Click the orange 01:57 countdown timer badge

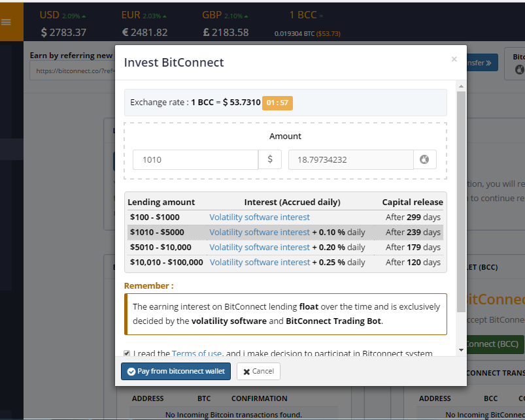pos(277,103)
